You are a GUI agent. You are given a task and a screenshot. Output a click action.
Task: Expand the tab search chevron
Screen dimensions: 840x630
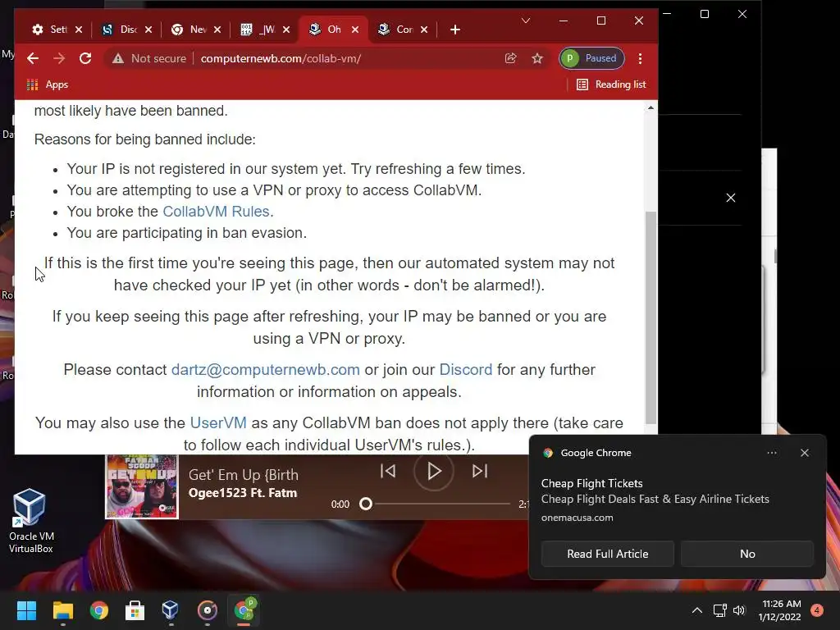[x=526, y=21]
